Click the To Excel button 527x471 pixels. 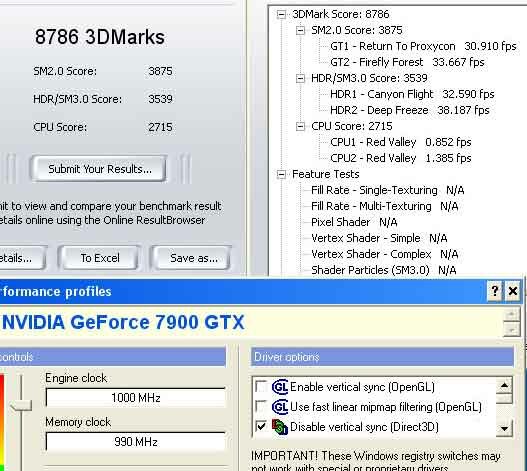[x=99, y=258]
